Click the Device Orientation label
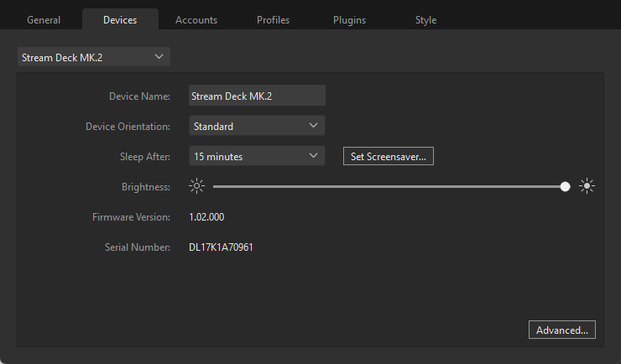Image resolution: width=621 pixels, height=364 pixels. tap(128, 127)
